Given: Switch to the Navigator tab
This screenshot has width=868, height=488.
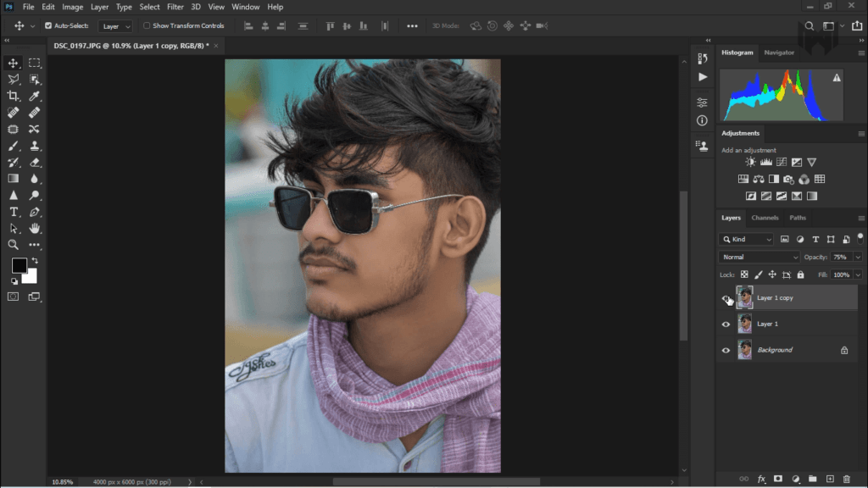Looking at the screenshot, I should pos(779,53).
